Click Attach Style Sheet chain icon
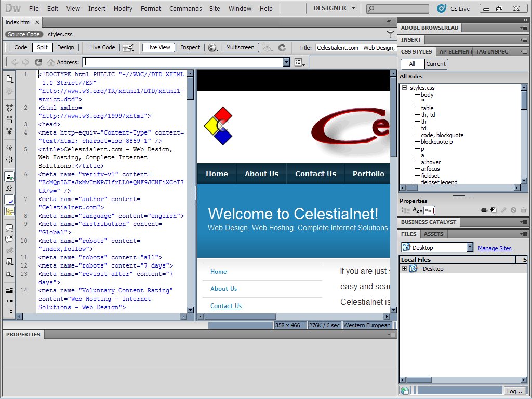532x399 pixels. tap(484, 210)
